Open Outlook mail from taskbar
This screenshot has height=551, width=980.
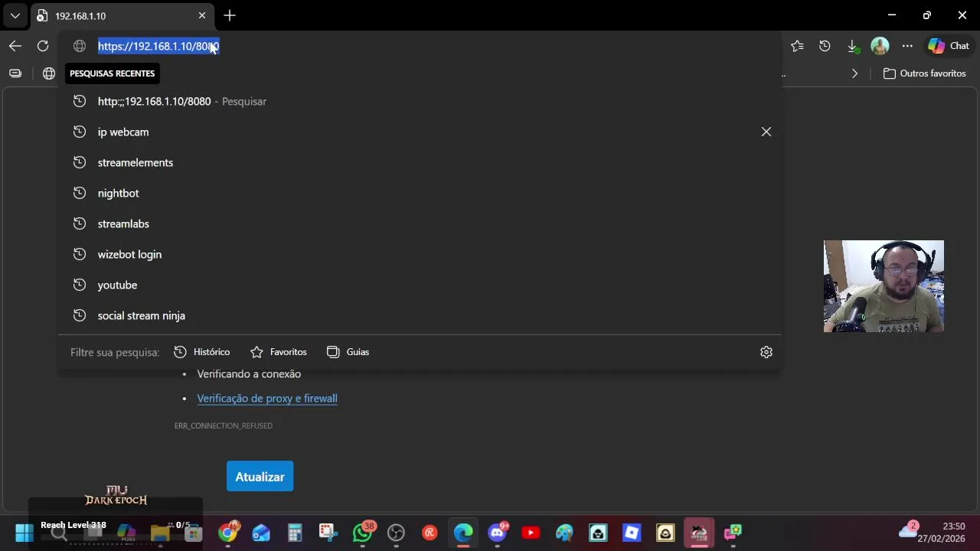tap(261, 533)
